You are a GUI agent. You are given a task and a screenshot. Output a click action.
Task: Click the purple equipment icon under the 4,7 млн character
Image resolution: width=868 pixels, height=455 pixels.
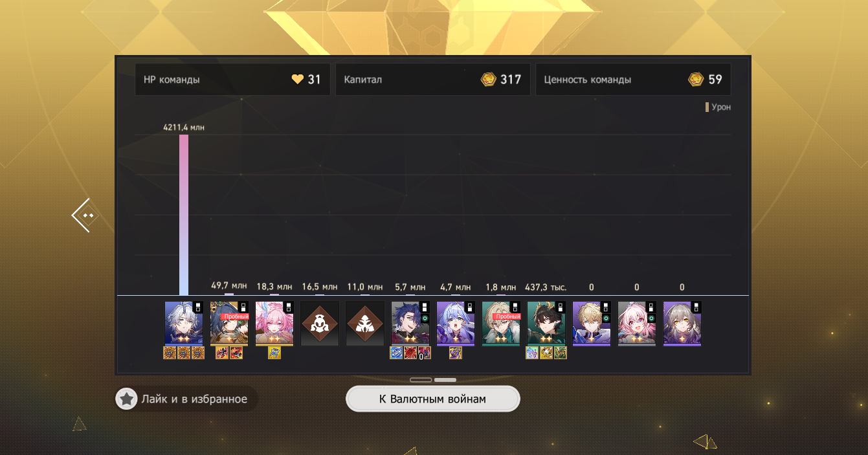pyautogui.click(x=456, y=353)
